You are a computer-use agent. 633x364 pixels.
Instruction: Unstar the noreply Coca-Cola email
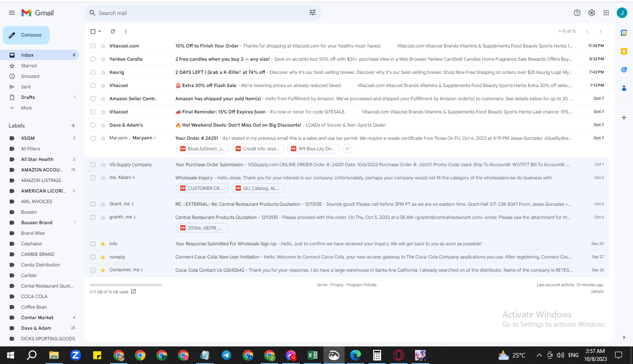pos(103,257)
